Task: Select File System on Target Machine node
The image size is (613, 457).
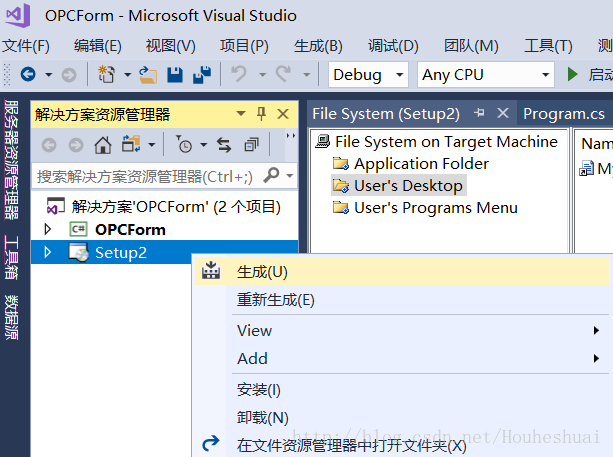Action: [x=436, y=142]
